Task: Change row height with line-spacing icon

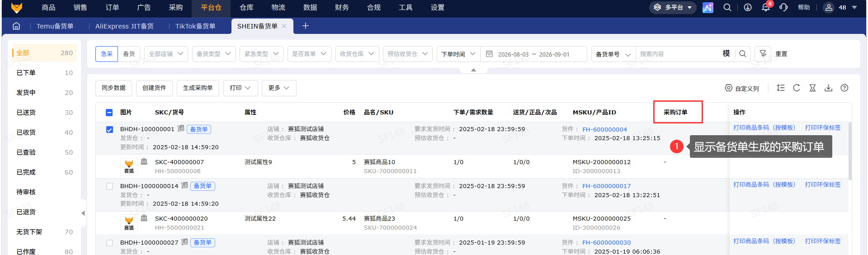Action: 781,88
